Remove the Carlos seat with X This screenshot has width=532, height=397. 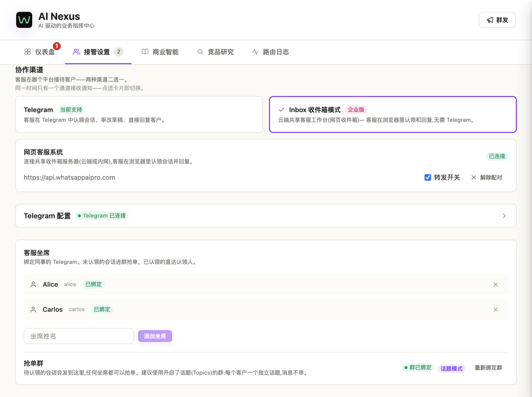496,309
